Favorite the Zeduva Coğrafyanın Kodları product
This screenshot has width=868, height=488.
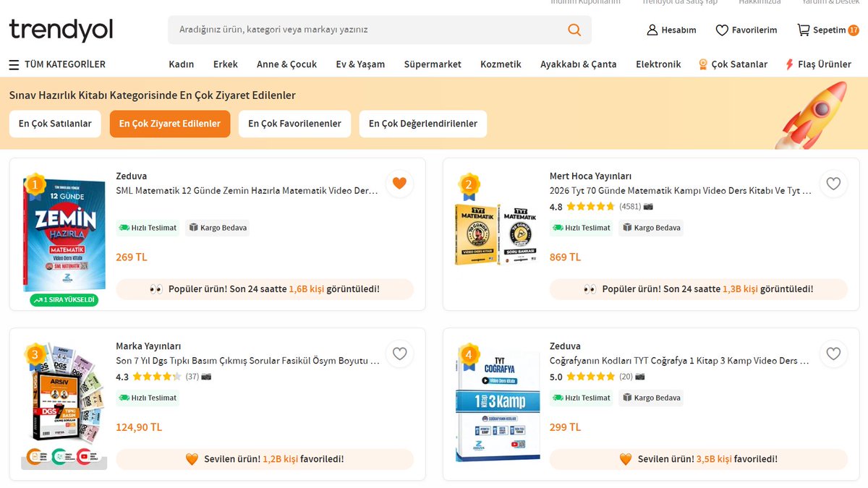tap(833, 354)
